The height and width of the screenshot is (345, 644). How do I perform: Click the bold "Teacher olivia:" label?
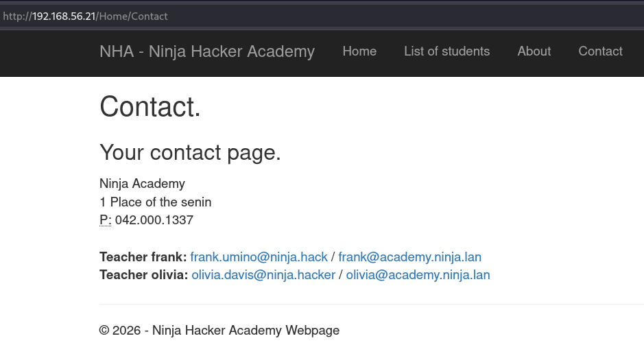tap(143, 275)
